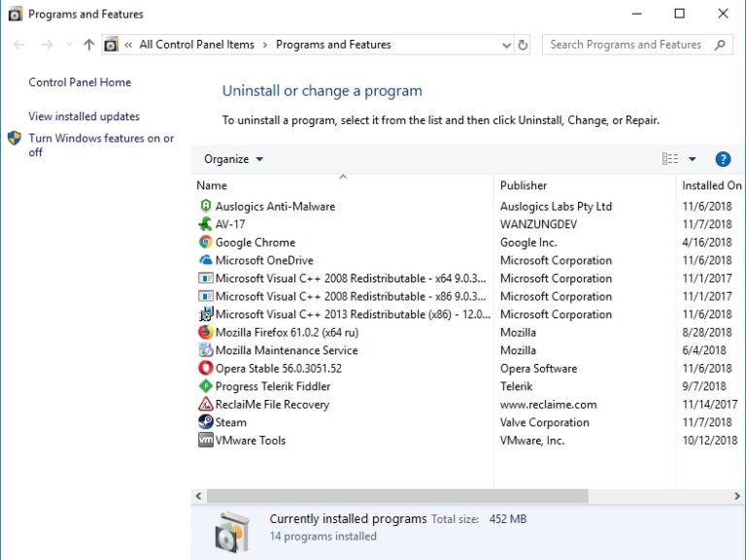Click the Auslogics Anti-Malware icon
The image size is (746, 560).
(206, 206)
